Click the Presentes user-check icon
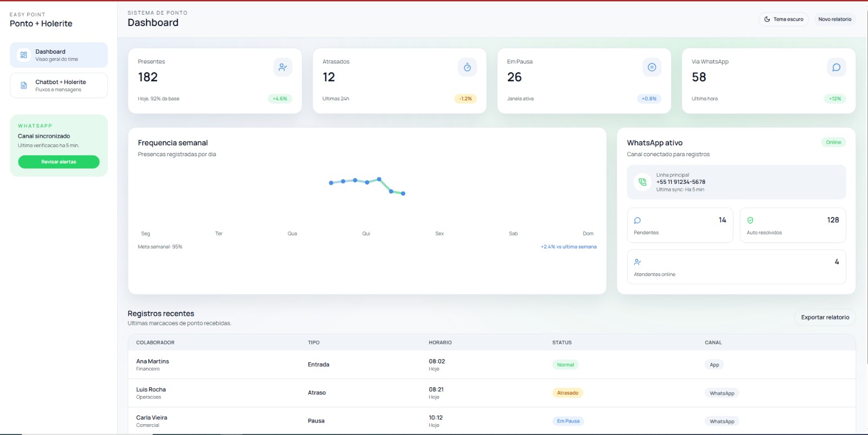The width and height of the screenshot is (868, 435). pos(283,67)
